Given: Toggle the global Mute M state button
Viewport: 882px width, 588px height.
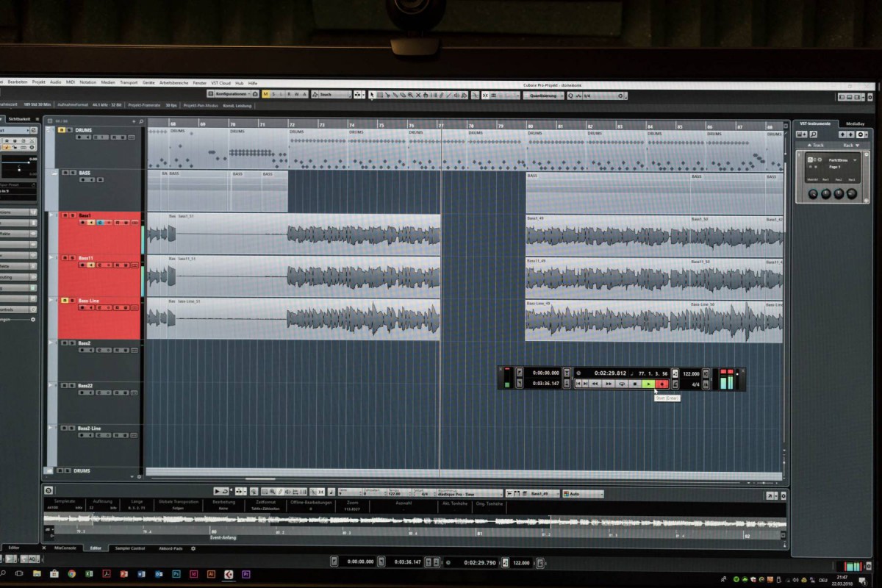Looking at the screenshot, I should 265,95.
